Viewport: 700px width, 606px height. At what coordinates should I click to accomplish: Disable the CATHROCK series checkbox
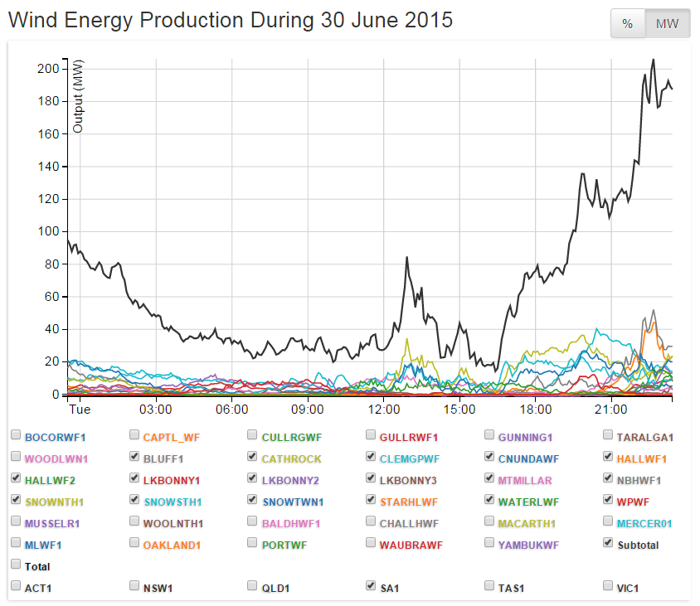[253, 457]
